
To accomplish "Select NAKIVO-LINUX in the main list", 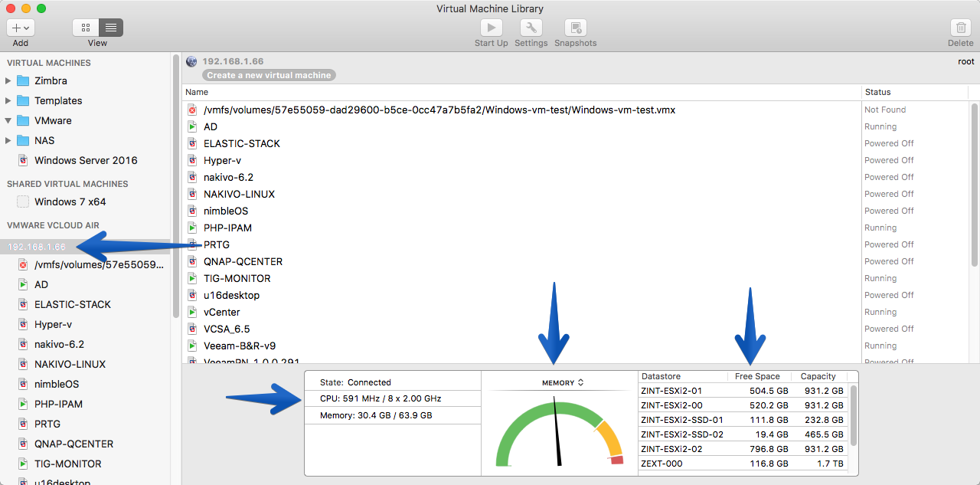I will pyautogui.click(x=239, y=194).
